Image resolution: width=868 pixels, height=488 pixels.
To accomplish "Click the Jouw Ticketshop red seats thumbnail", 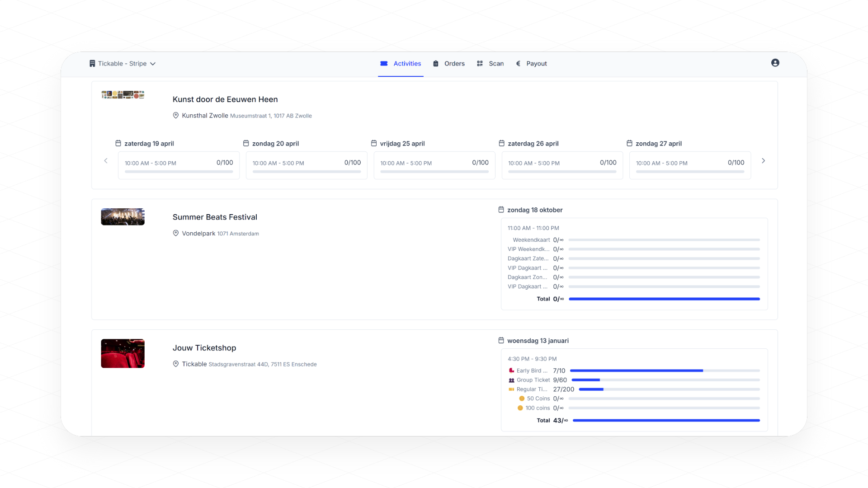I will 123,353.
